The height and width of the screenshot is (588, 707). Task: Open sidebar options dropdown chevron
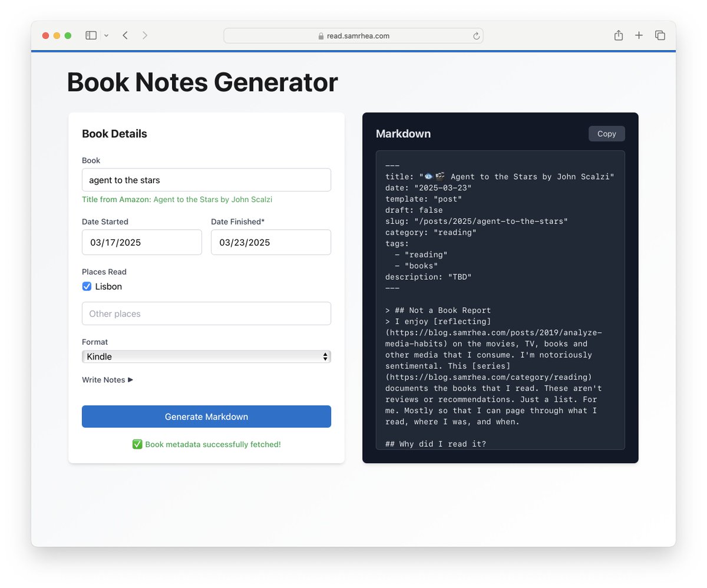107,36
